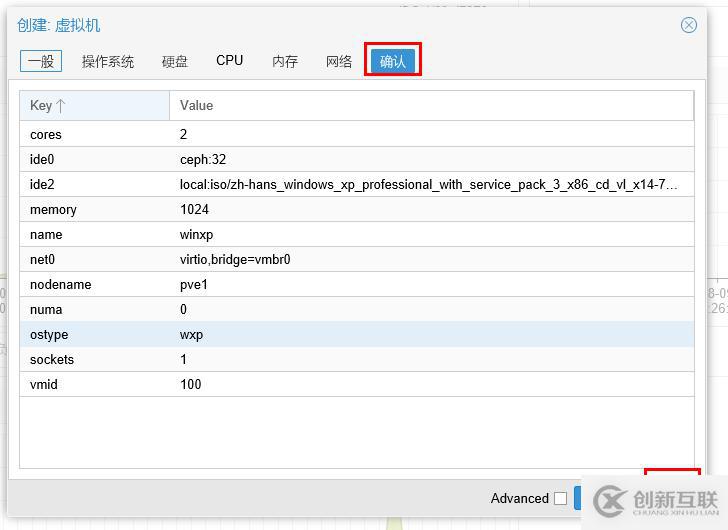Select the cores row
This screenshot has height=530, width=728.
tap(356, 134)
